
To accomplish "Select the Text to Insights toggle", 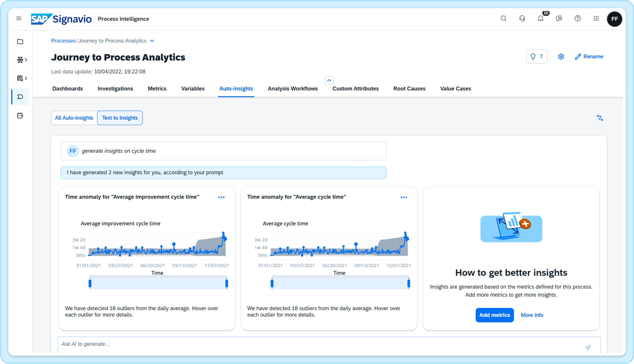I will tap(120, 118).
